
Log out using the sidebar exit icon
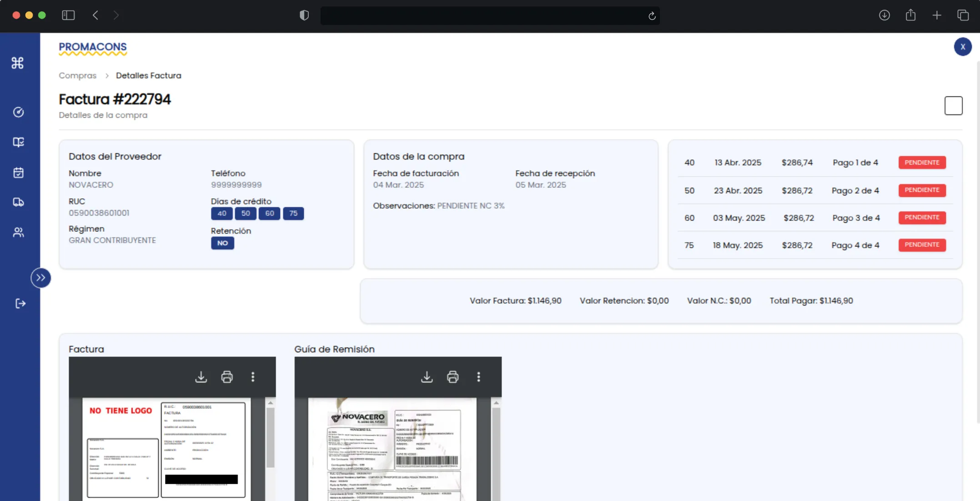20,304
